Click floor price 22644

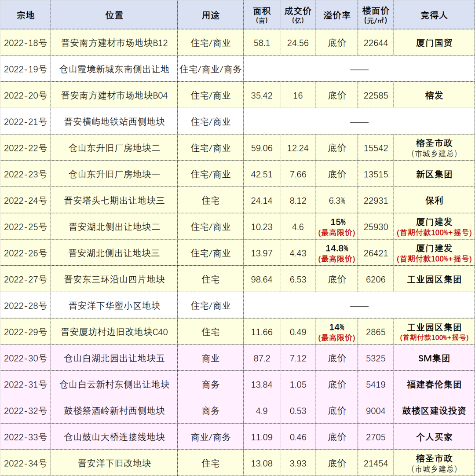(376, 43)
